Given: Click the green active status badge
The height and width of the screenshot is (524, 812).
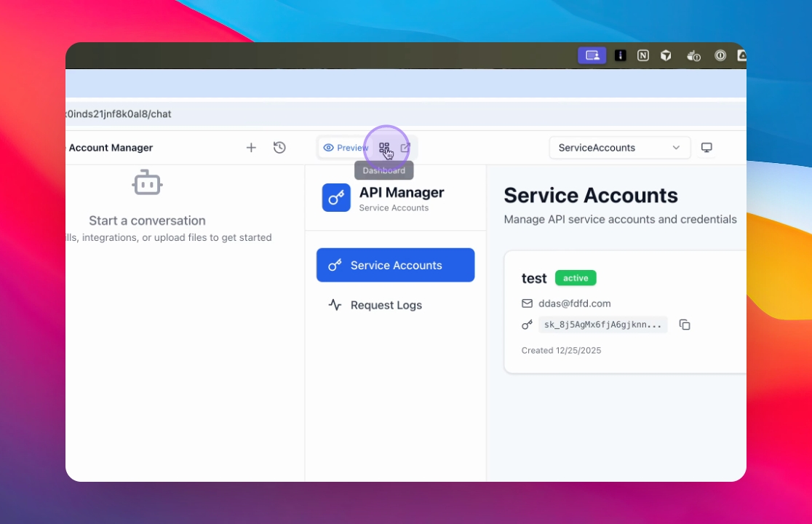Looking at the screenshot, I should tap(576, 278).
